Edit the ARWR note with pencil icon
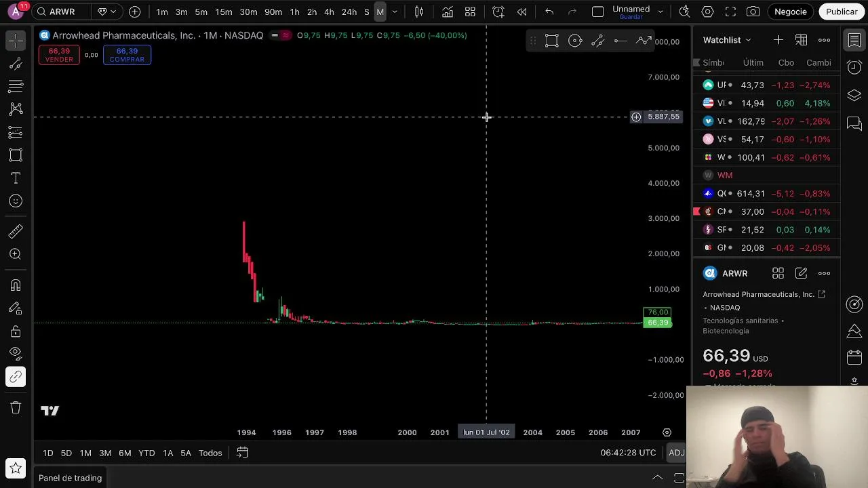Viewport: 868px width, 488px height. tap(802, 273)
